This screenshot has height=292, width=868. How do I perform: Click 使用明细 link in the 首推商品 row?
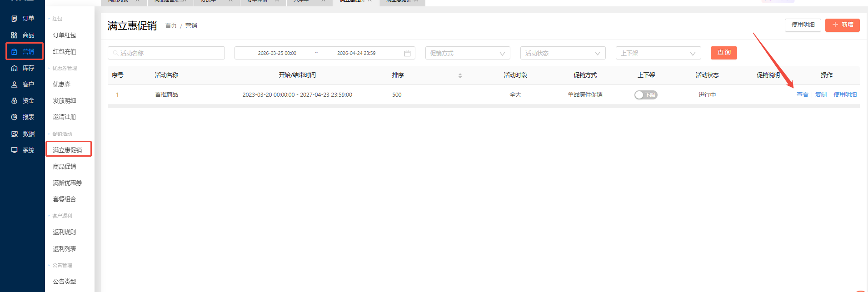pyautogui.click(x=845, y=94)
